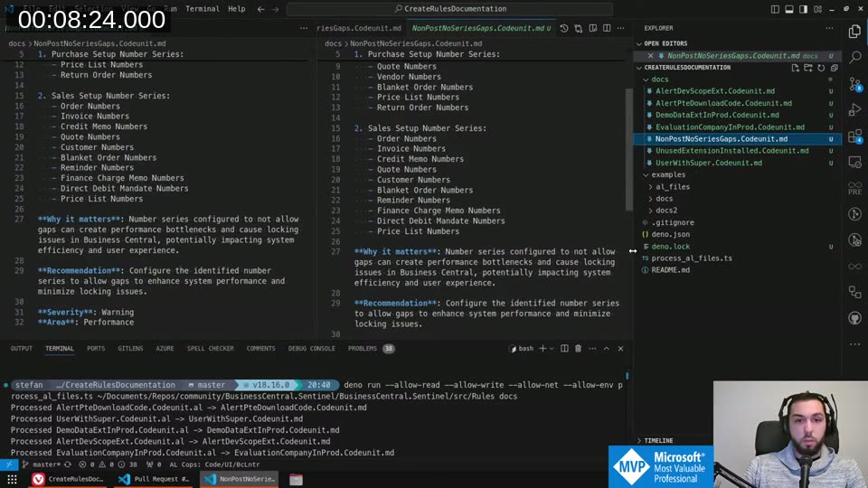Toggle the bottom panel layout button
The image size is (868, 488).
(x=789, y=9)
